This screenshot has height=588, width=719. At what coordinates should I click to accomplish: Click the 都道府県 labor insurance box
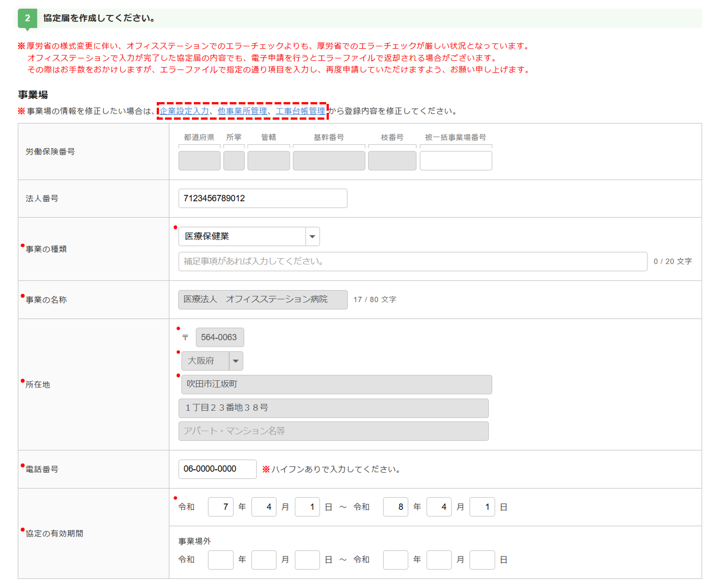(x=199, y=161)
